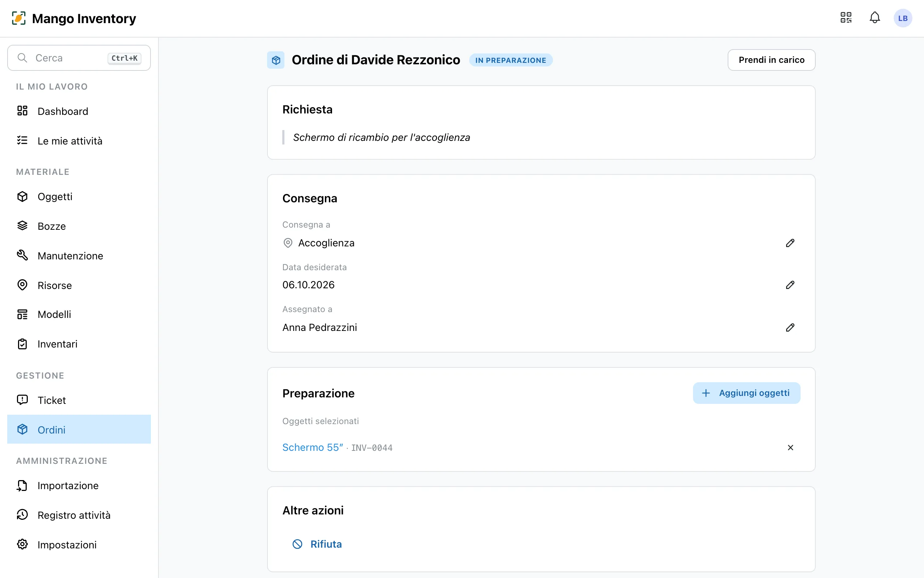The height and width of the screenshot is (578, 924).
Task: Click the request text Schermo di ricambio
Action: coord(382,137)
